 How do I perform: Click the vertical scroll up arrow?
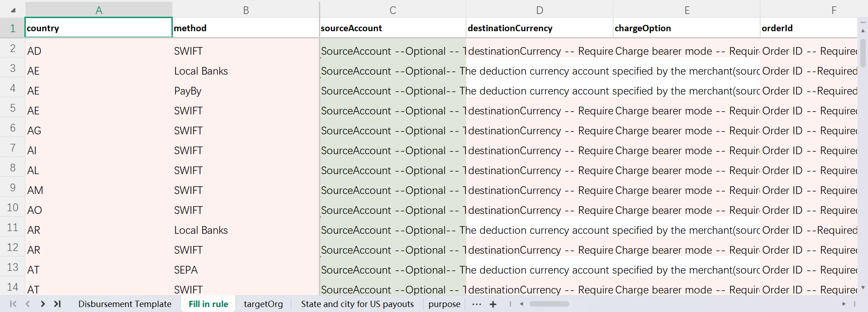tap(863, 31)
